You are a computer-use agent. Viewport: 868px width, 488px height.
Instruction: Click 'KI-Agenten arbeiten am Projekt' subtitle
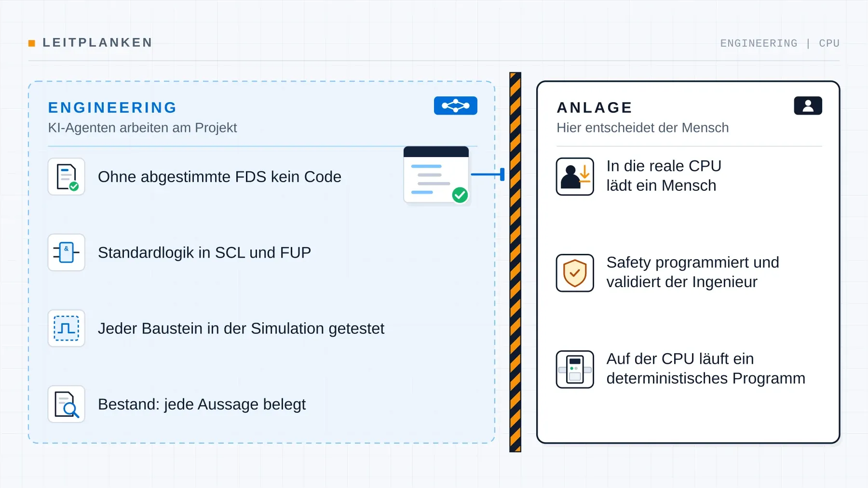tap(142, 128)
